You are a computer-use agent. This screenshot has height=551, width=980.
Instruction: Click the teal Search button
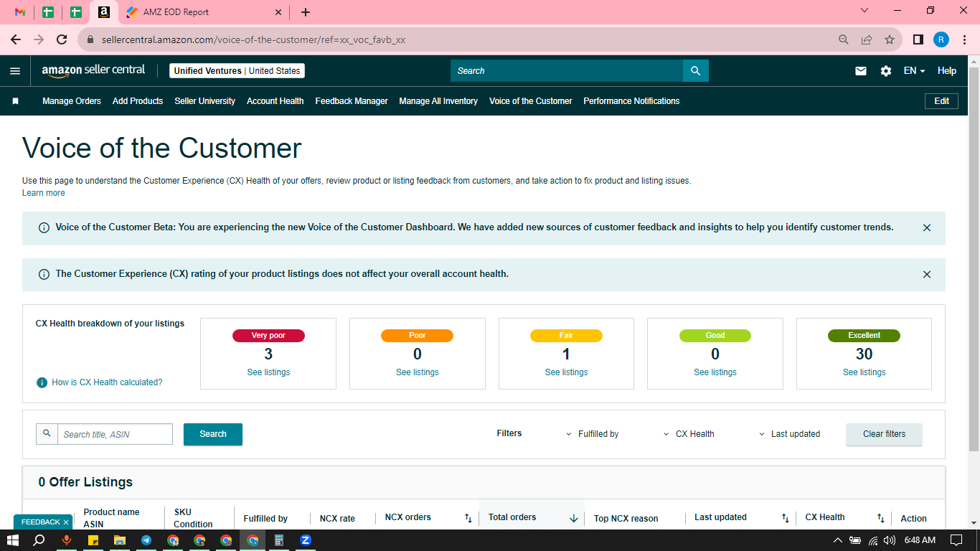[x=213, y=434]
